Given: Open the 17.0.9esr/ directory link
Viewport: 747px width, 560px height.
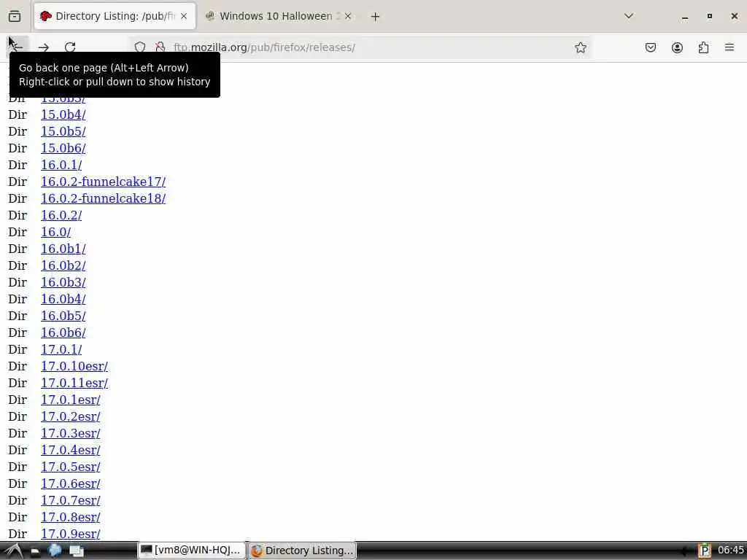Looking at the screenshot, I should [x=71, y=534].
